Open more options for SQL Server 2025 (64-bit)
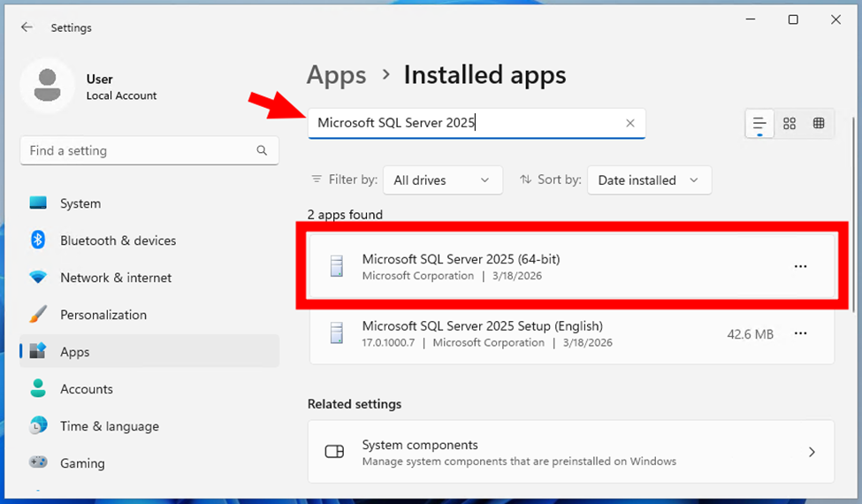Viewport: 862px width, 504px height. [x=800, y=266]
